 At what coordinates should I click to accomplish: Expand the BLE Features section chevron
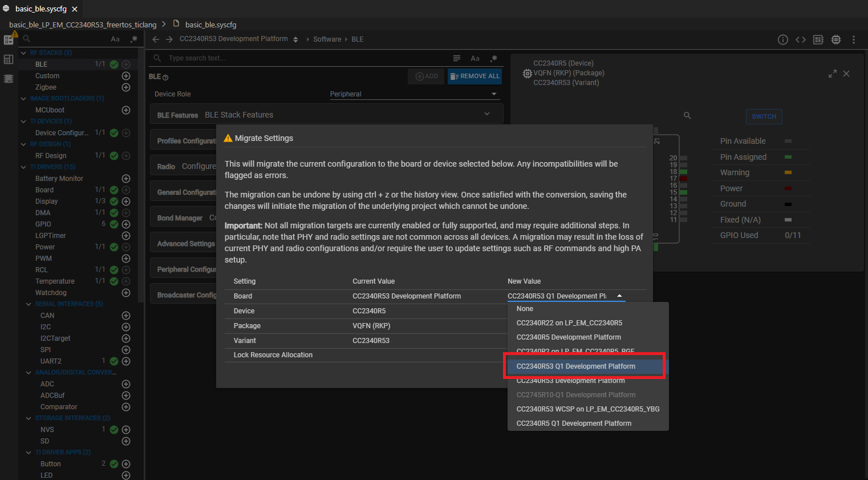[487, 114]
